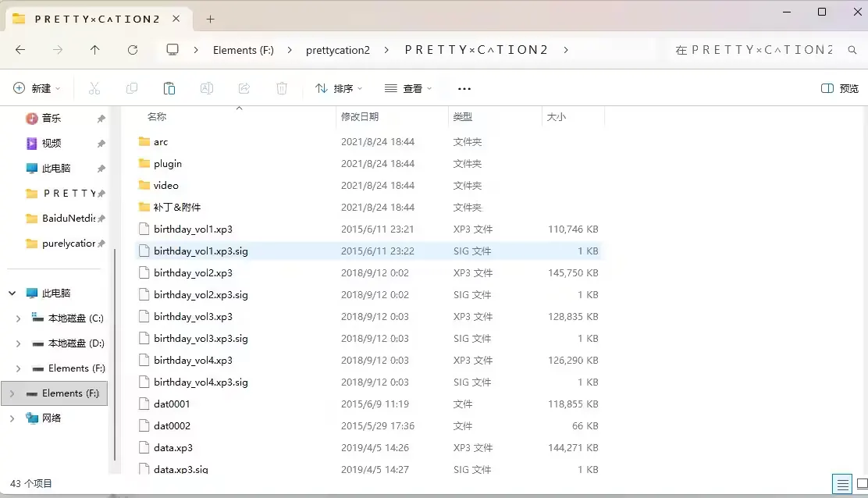Select highlighted Elements (F:) drive in tree
Viewport: 868px width, 498px height.
tap(55, 393)
